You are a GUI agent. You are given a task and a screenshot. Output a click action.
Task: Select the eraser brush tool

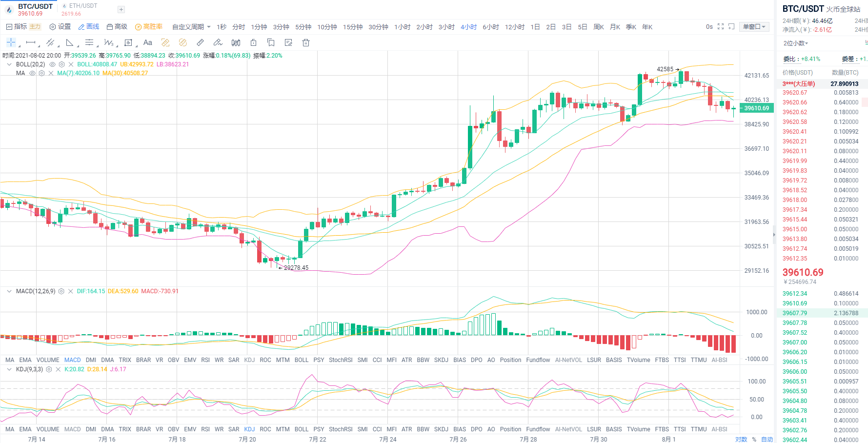click(x=218, y=42)
